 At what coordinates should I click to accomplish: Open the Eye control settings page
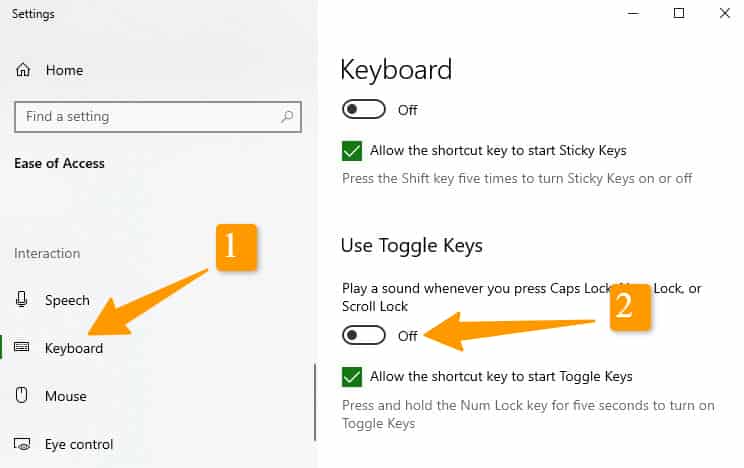pyautogui.click(x=79, y=444)
